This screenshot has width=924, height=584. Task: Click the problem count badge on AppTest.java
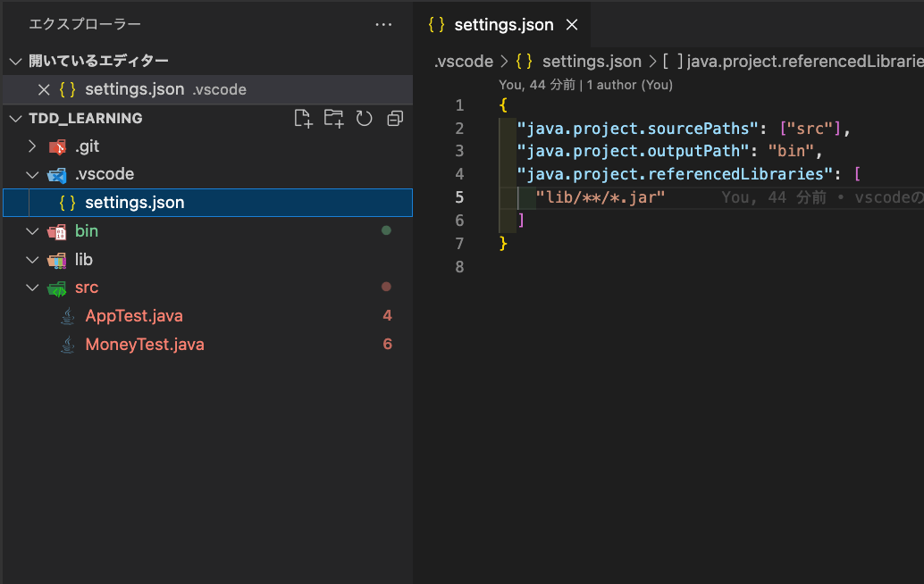386,315
